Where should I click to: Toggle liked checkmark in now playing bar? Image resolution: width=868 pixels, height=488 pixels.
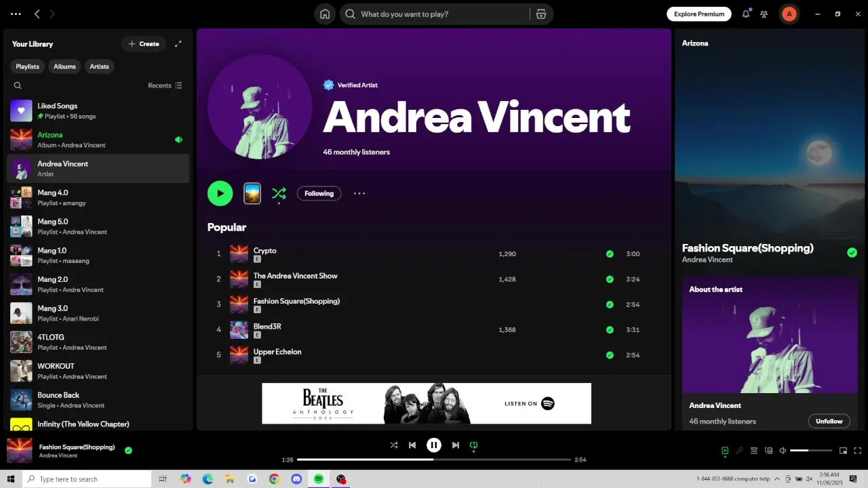tap(128, 450)
